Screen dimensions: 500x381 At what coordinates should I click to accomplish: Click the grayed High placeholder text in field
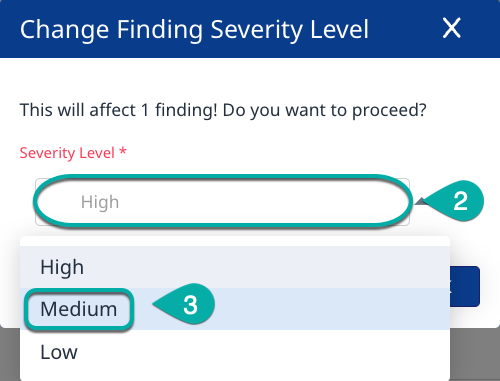click(100, 202)
